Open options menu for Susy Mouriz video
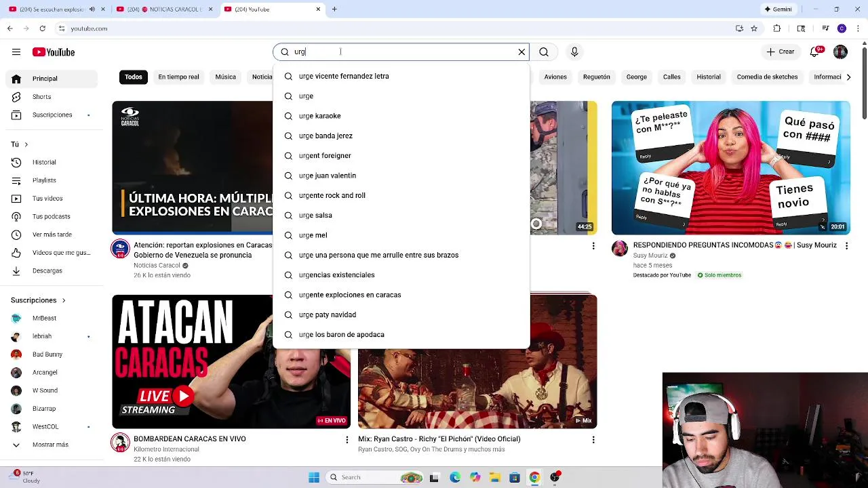 coord(846,246)
